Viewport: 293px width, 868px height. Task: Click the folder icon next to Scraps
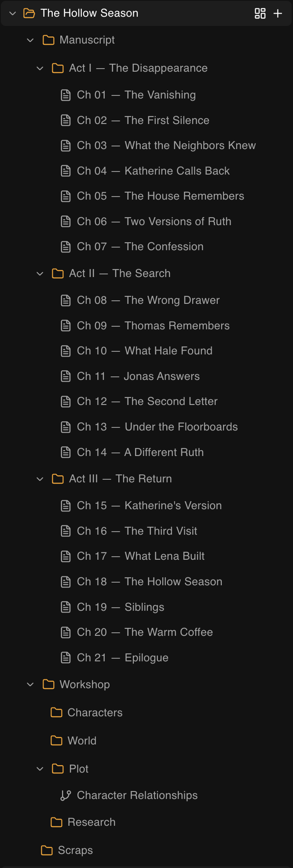(x=48, y=850)
